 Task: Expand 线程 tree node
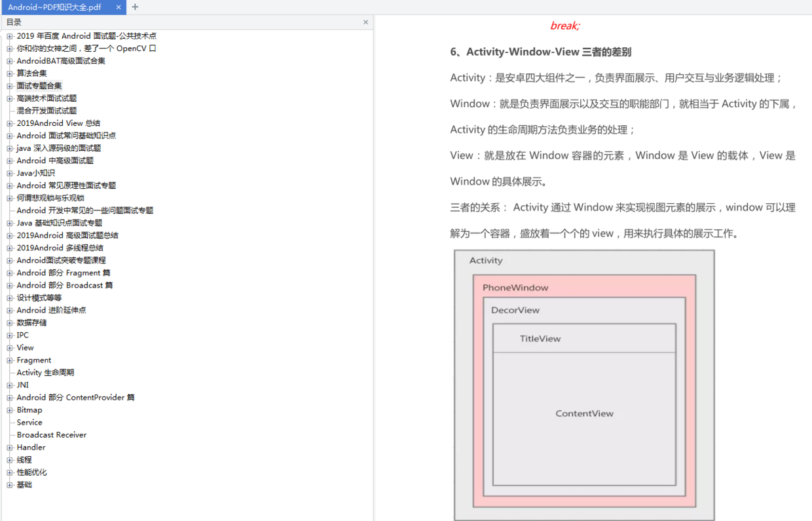(10, 459)
